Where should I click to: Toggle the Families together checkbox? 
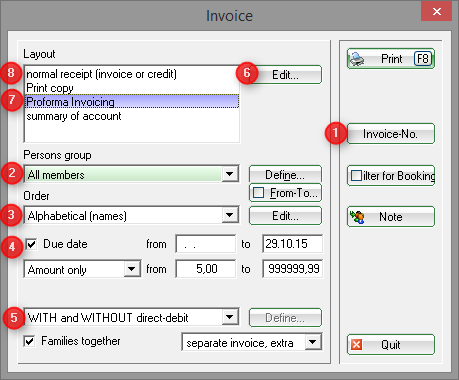click(x=29, y=341)
